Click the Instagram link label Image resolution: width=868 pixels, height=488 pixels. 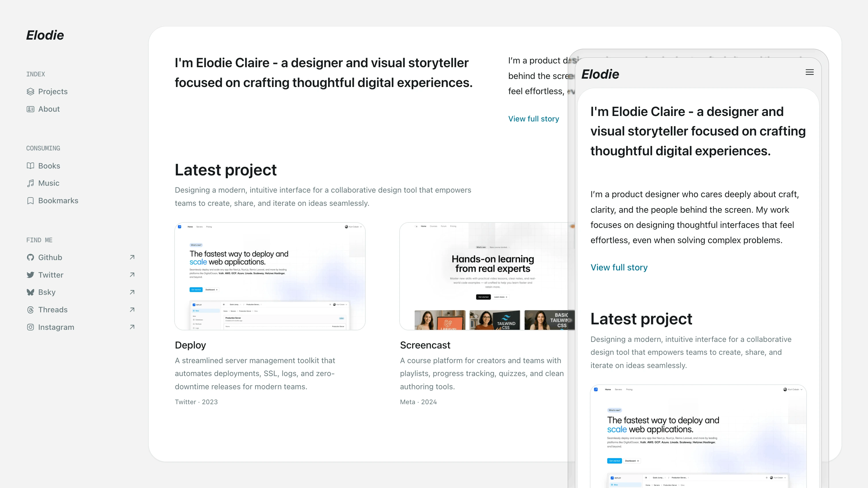56,327
